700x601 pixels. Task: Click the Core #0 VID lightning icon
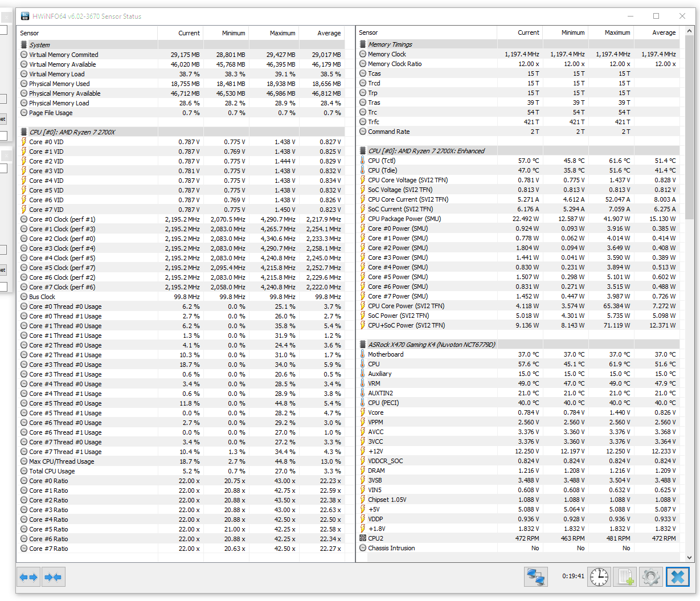coord(24,142)
